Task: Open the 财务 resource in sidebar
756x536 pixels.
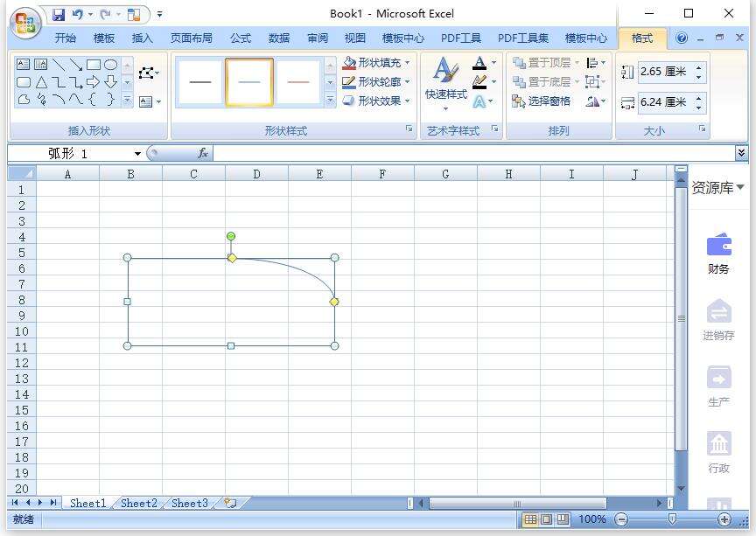Action: tap(718, 254)
